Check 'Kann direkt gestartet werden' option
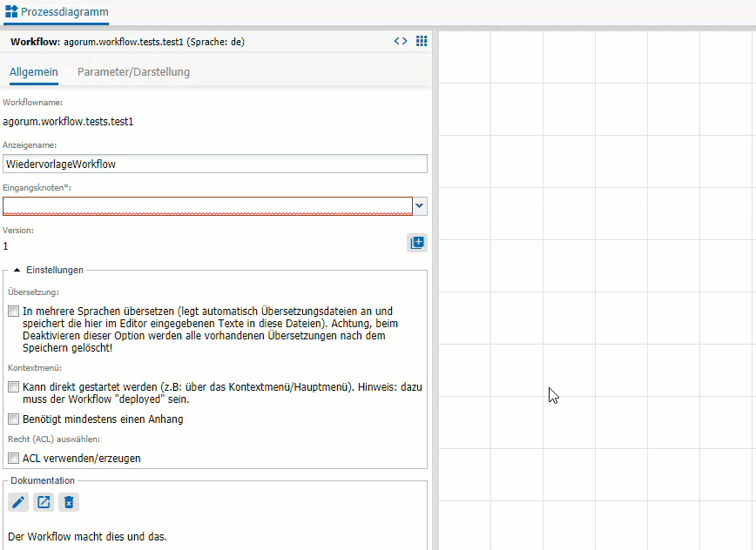The image size is (756, 550). [14, 386]
